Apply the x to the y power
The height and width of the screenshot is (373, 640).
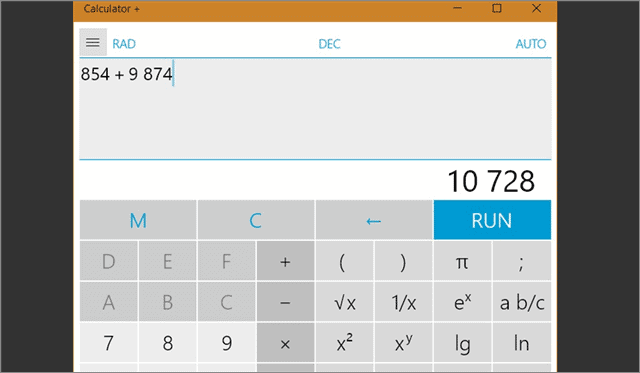coord(403,343)
